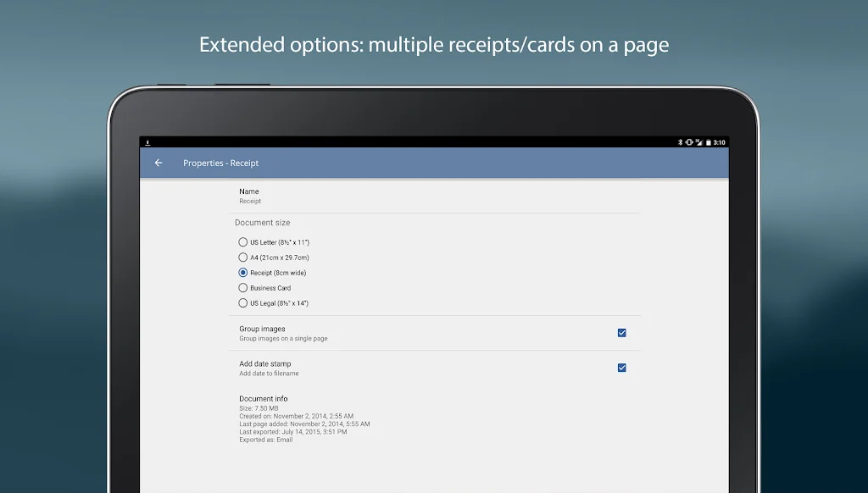
Task: Tap the cellular signal icon in status bar
Action: [698, 142]
